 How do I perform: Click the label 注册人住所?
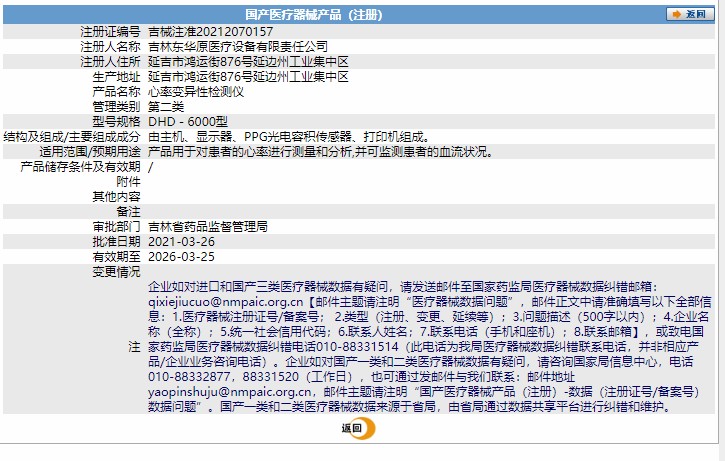(110, 61)
